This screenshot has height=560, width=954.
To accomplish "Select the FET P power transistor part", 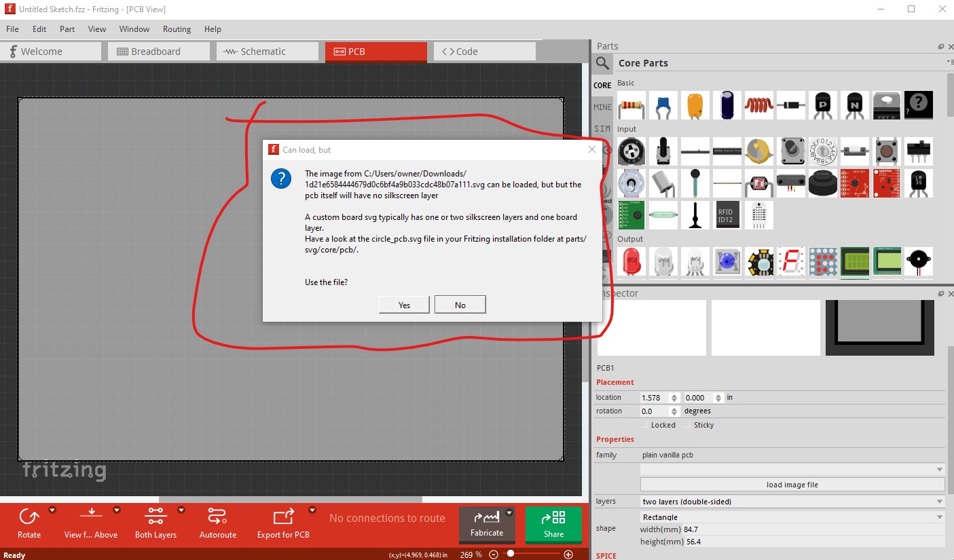I will (x=887, y=105).
